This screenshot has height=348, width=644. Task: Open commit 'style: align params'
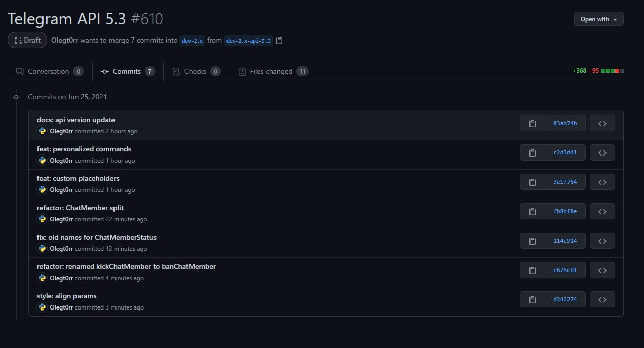coord(67,296)
